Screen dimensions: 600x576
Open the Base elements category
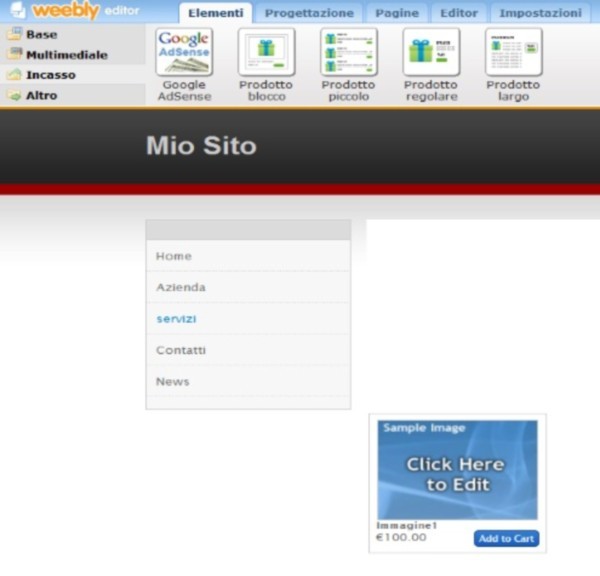(41, 34)
